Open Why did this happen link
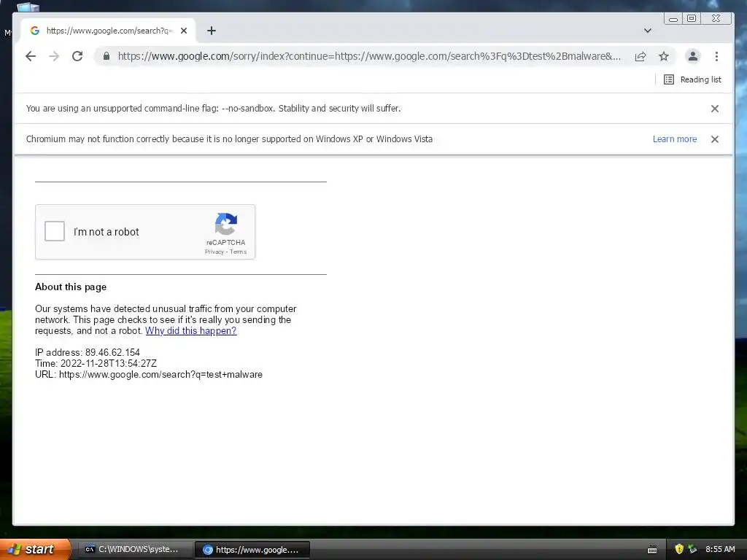The width and height of the screenshot is (747, 560). coord(190,330)
